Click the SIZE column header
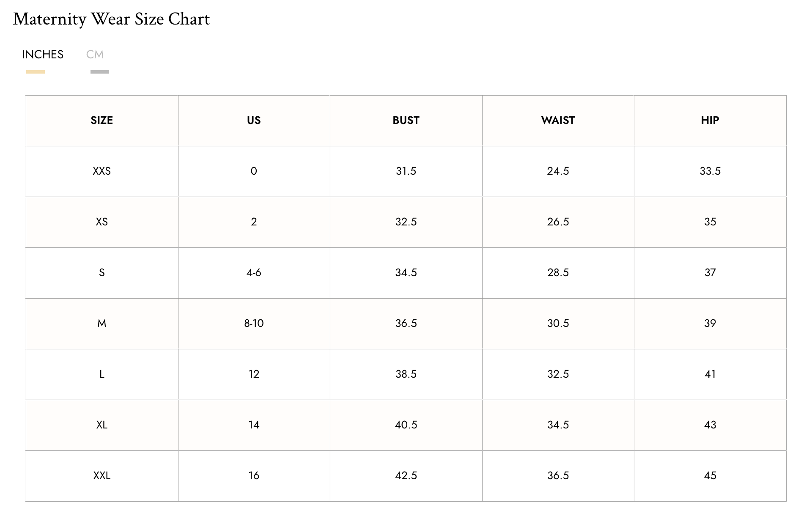This screenshot has width=812, height=516. pos(101,121)
